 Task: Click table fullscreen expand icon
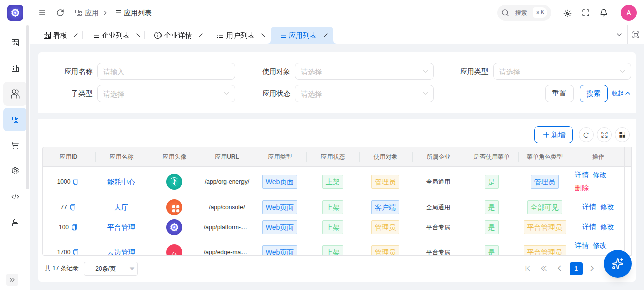(x=604, y=135)
